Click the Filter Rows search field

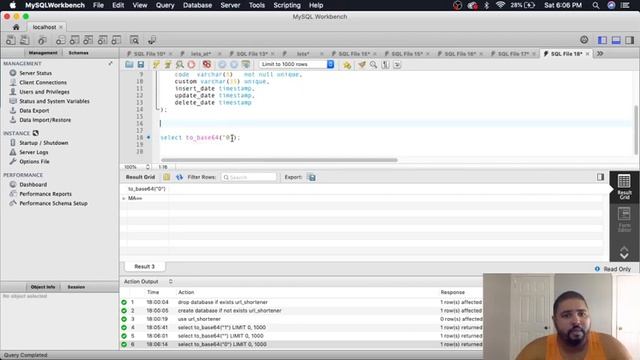tap(249, 177)
